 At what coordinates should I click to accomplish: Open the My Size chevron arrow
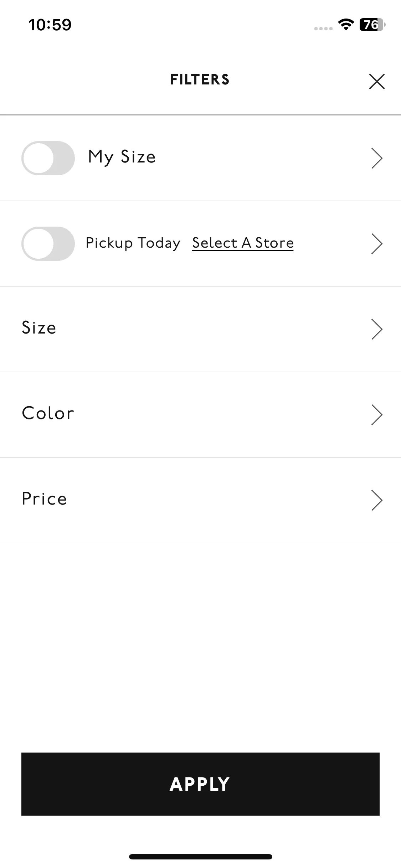click(377, 158)
